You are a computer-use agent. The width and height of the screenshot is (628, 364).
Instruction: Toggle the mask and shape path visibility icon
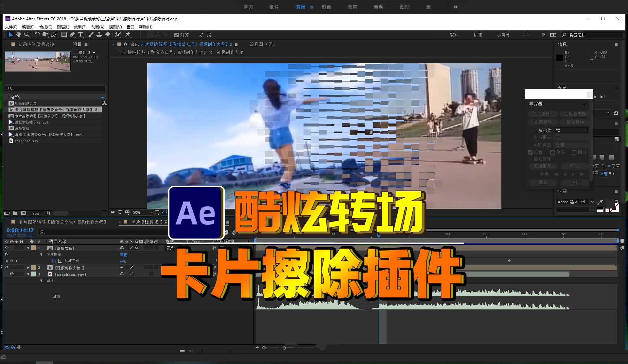pos(165,212)
